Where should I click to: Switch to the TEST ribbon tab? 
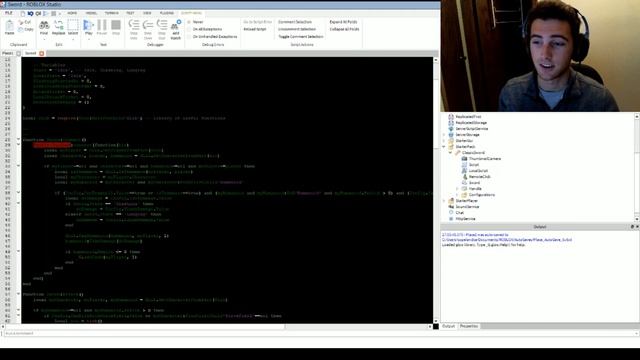(x=130, y=13)
